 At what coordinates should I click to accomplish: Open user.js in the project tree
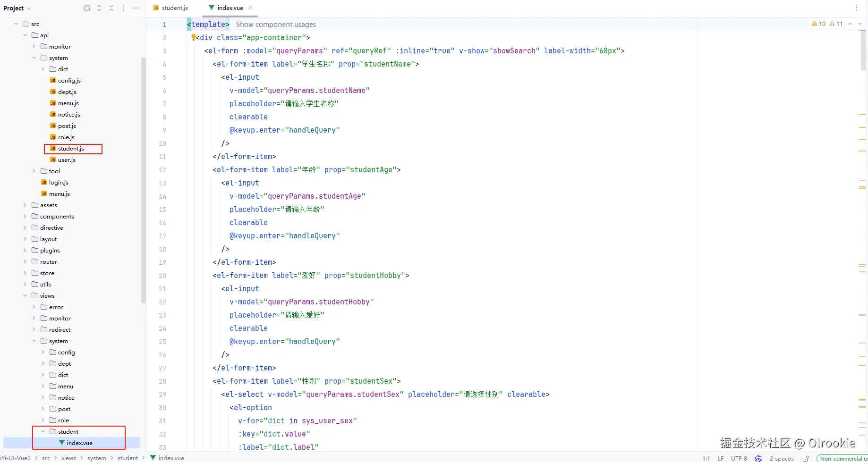63,160
